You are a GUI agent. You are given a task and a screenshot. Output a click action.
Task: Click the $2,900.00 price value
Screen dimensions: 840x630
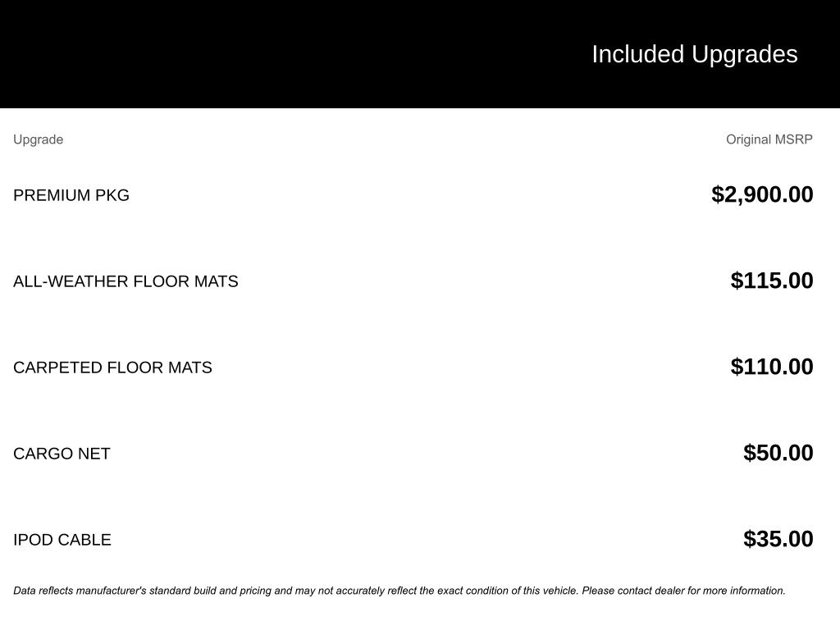(762, 194)
